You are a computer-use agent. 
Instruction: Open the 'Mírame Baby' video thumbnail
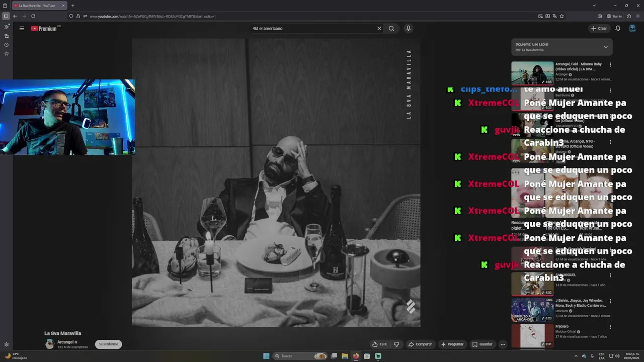(532, 73)
